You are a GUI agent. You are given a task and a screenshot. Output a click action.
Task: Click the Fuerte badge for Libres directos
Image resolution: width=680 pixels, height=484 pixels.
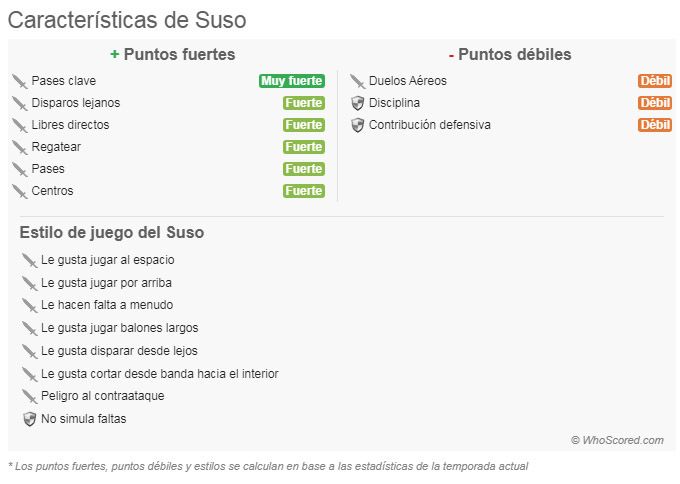[303, 125]
